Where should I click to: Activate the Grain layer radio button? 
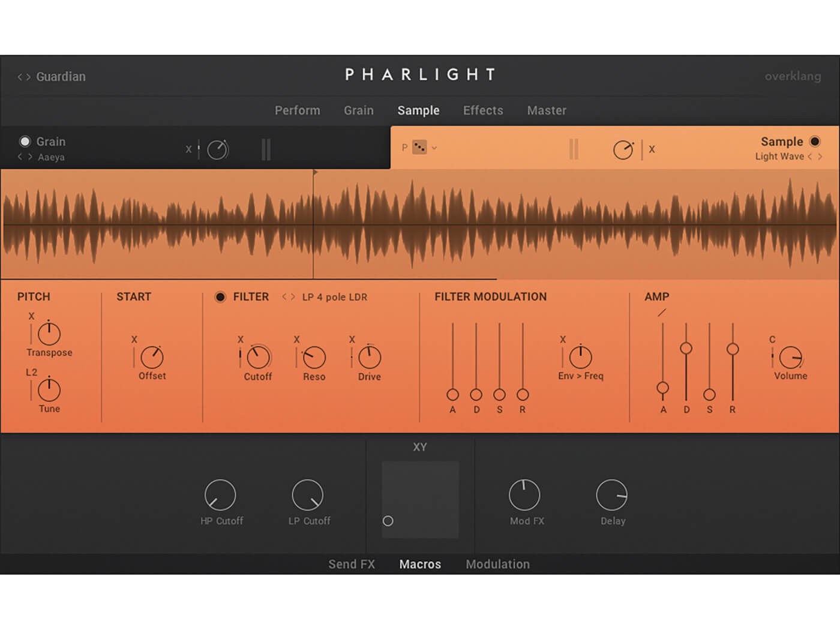(25, 141)
